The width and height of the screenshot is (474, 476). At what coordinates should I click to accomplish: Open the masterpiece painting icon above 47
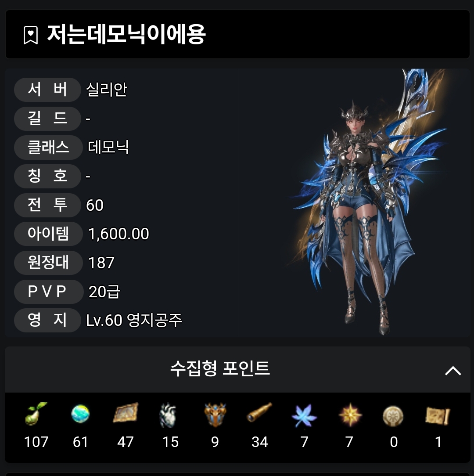pos(126,413)
